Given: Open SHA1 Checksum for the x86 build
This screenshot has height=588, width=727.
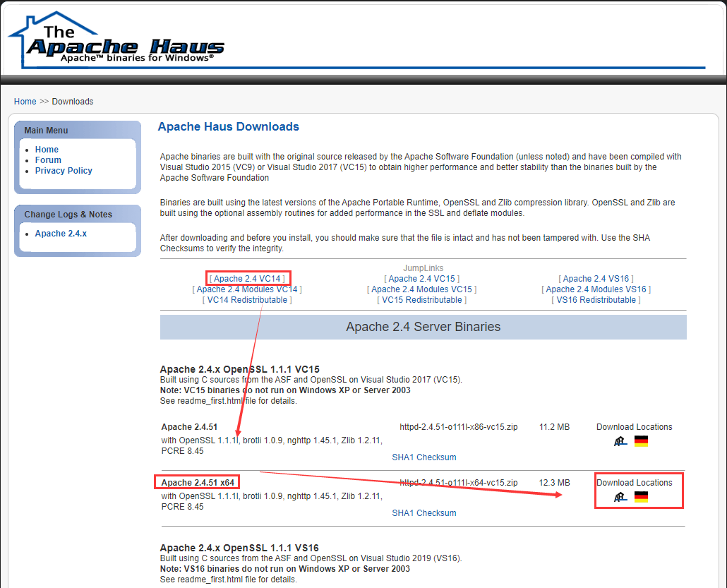Looking at the screenshot, I should (424, 457).
